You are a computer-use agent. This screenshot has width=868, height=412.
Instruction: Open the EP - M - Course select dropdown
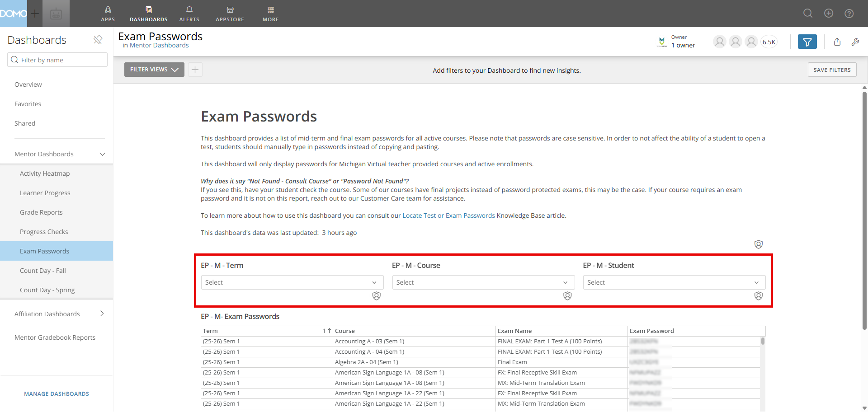tap(483, 282)
